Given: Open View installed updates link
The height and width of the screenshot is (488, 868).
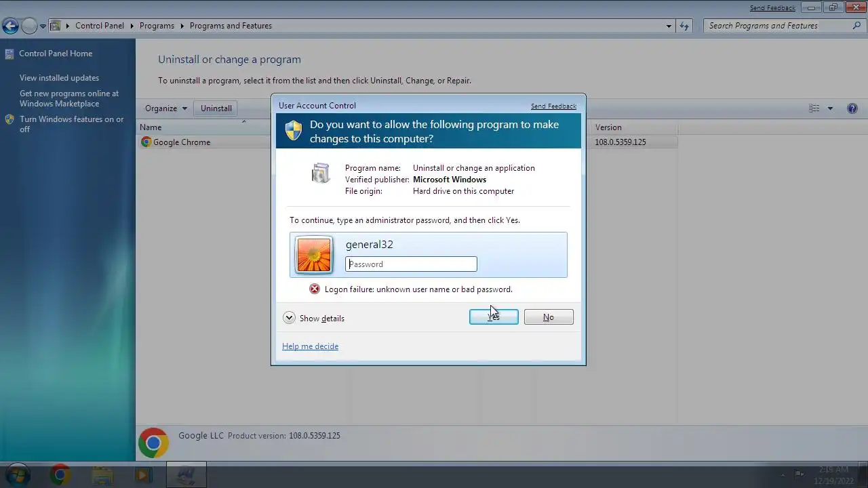Looking at the screenshot, I should point(59,78).
